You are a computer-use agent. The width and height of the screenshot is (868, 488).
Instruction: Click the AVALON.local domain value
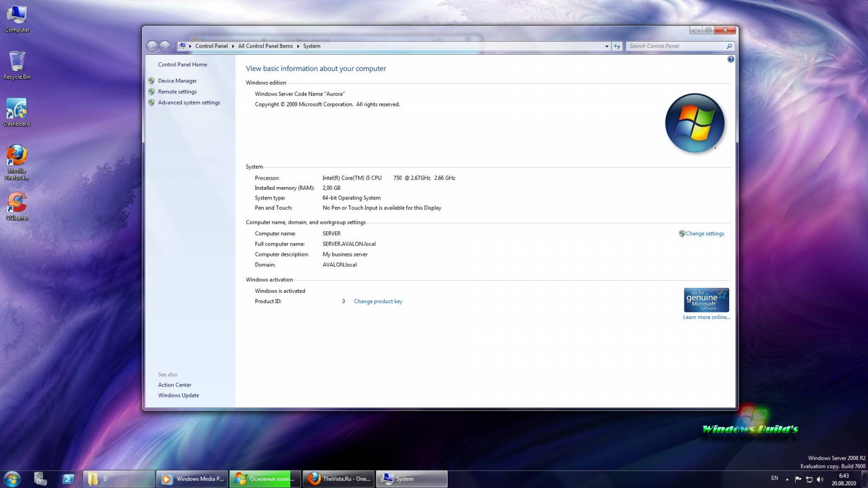tap(340, 265)
